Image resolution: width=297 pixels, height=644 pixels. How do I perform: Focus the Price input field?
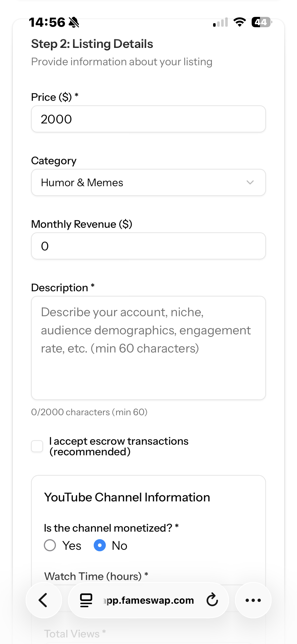[x=148, y=119]
